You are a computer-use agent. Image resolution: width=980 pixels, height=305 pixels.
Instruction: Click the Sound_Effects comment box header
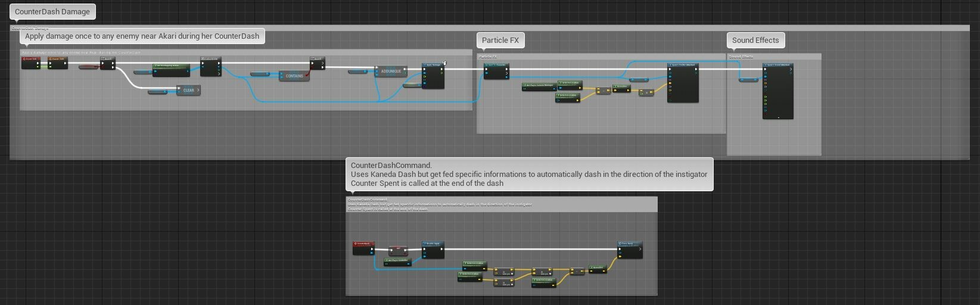pos(774,57)
